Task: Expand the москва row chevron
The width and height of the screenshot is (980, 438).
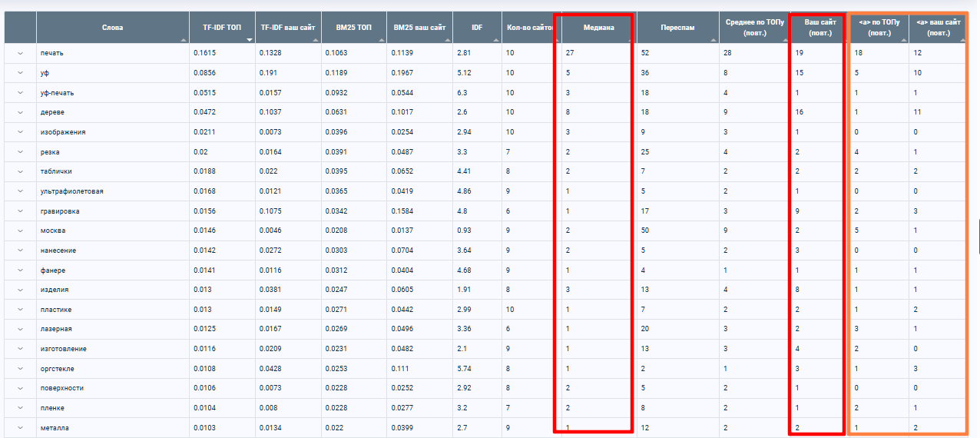Action: (20, 231)
